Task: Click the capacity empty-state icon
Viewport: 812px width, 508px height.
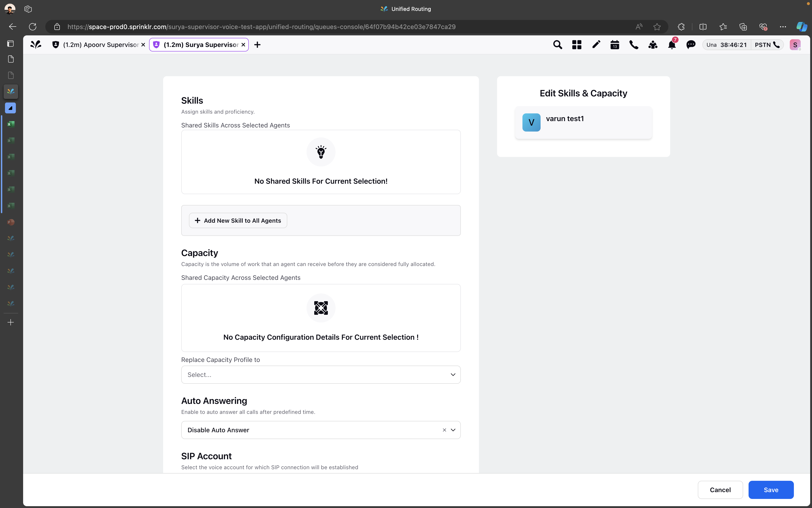Action: pos(321,308)
